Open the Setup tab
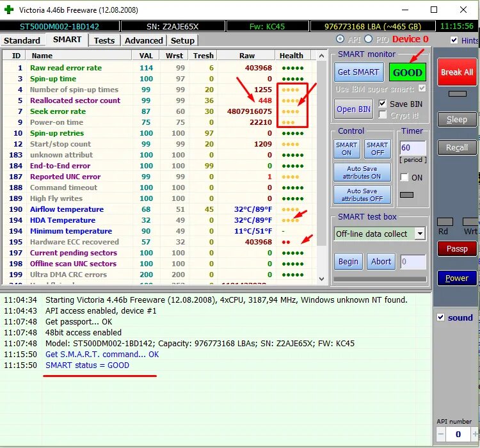 point(182,40)
